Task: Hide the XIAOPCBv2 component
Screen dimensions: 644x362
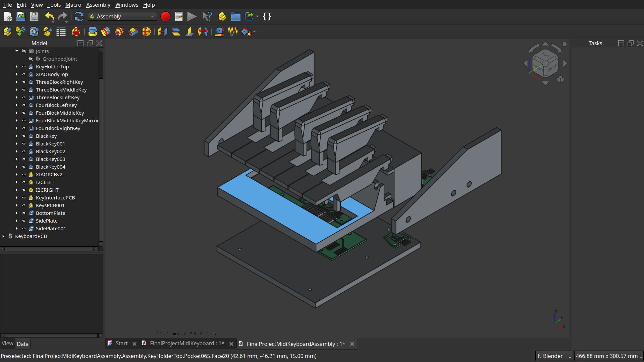Action: [x=24, y=175]
